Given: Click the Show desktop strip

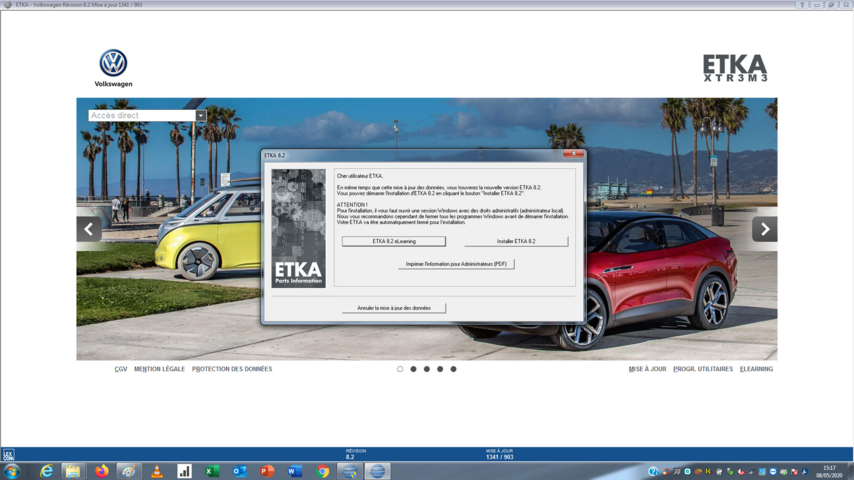Looking at the screenshot, I should click(850, 471).
